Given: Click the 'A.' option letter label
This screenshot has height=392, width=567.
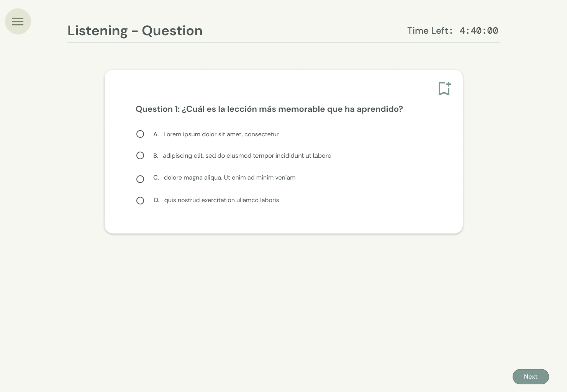Looking at the screenshot, I should tap(156, 134).
